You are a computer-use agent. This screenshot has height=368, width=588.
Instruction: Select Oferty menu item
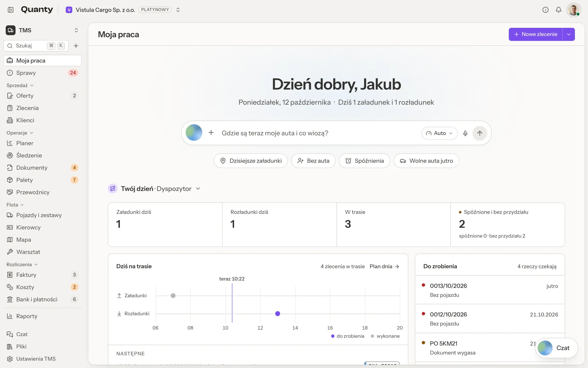pos(42,96)
